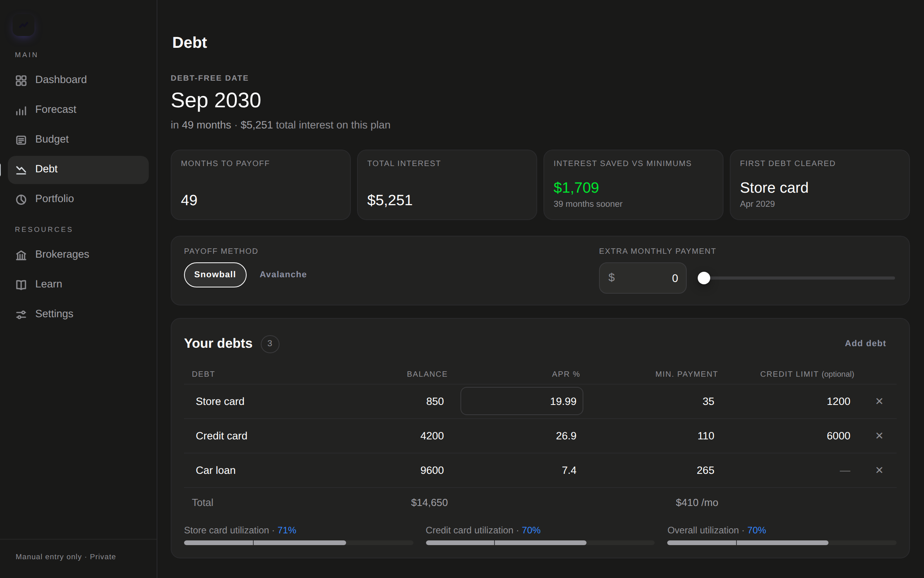The image size is (924, 578).
Task: Click the Overall utilization progress bar
Action: [x=782, y=543]
